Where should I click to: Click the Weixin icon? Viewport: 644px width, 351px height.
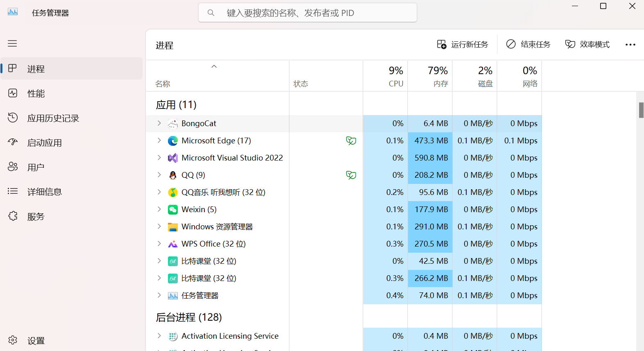(x=173, y=210)
